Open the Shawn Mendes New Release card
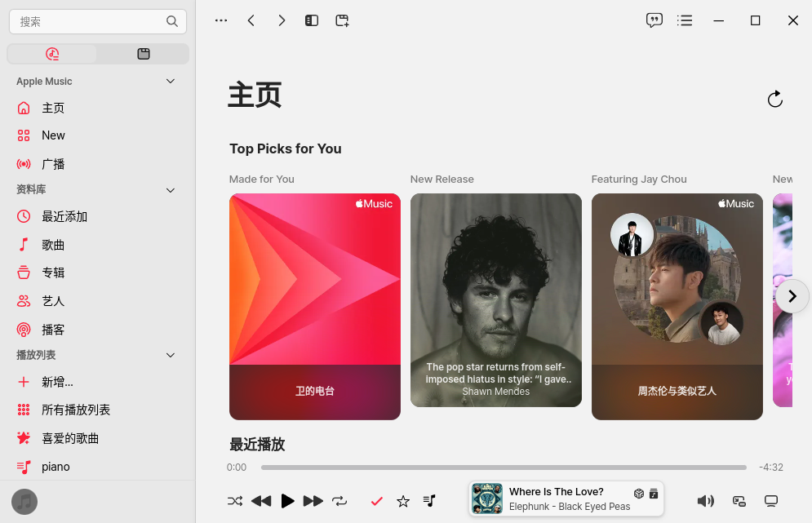This screenshot has width=812, height=523. [495, 299]
